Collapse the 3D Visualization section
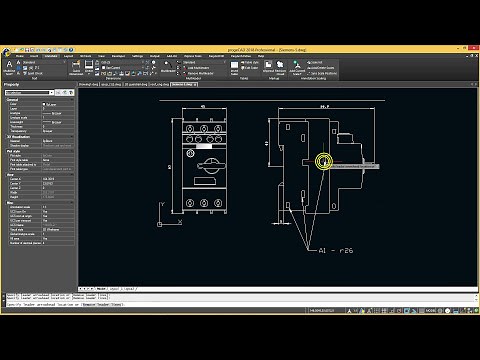 72,137
